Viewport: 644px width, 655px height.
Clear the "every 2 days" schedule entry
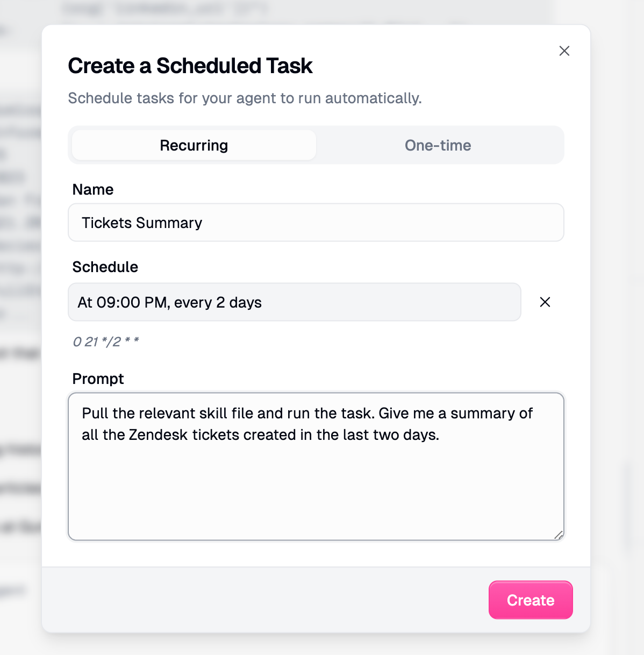(x=545, y=302)
